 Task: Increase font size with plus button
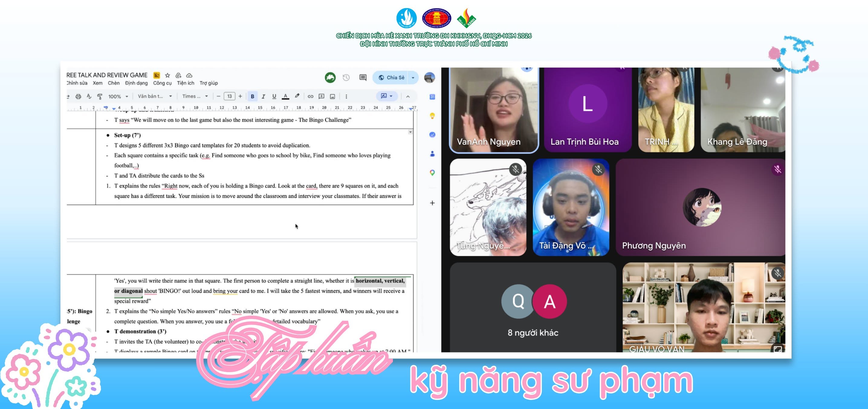240,97
